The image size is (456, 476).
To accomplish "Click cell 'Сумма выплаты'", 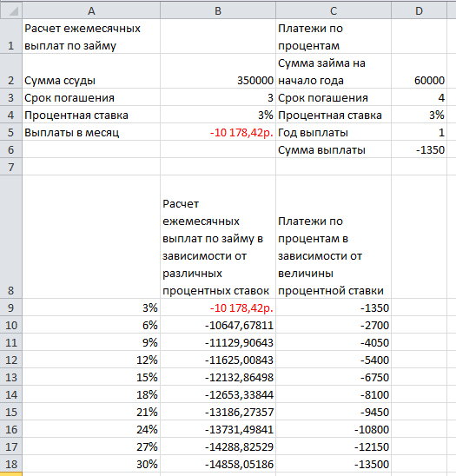I will [334, 149].
